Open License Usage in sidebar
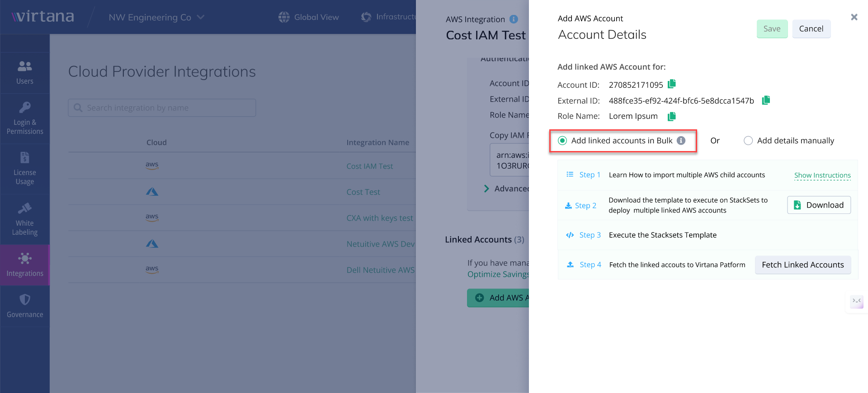Screen dimensions: 868x393 25,169
